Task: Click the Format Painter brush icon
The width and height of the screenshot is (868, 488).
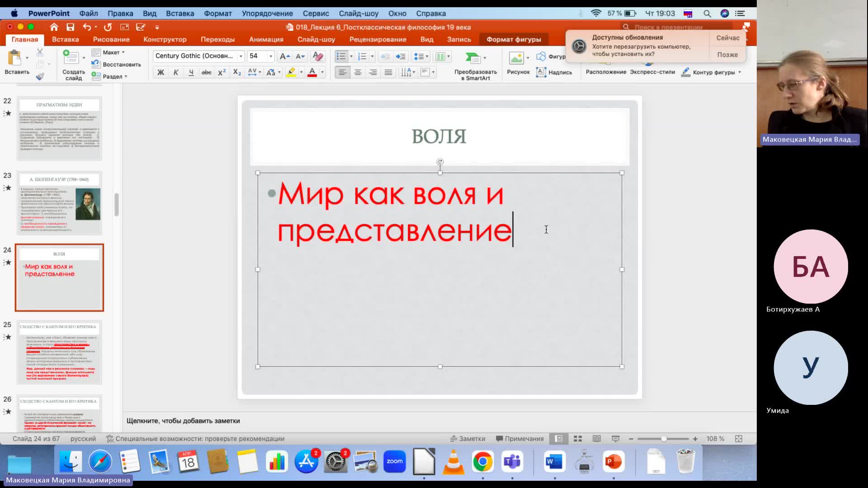Action: tap(40, 76)
